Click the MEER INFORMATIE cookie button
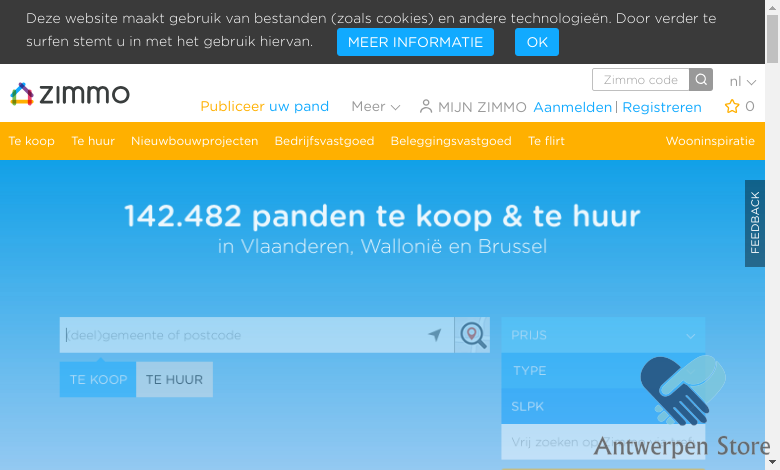The width and height of the screenshot is (780, 470). click(x=415, y=42)
